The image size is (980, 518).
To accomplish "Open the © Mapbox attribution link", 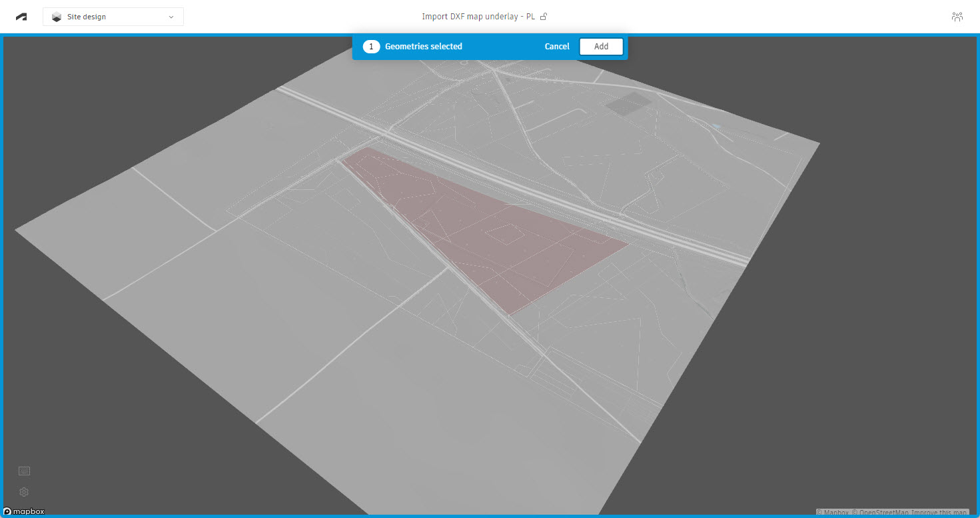I will click(833, 512).
